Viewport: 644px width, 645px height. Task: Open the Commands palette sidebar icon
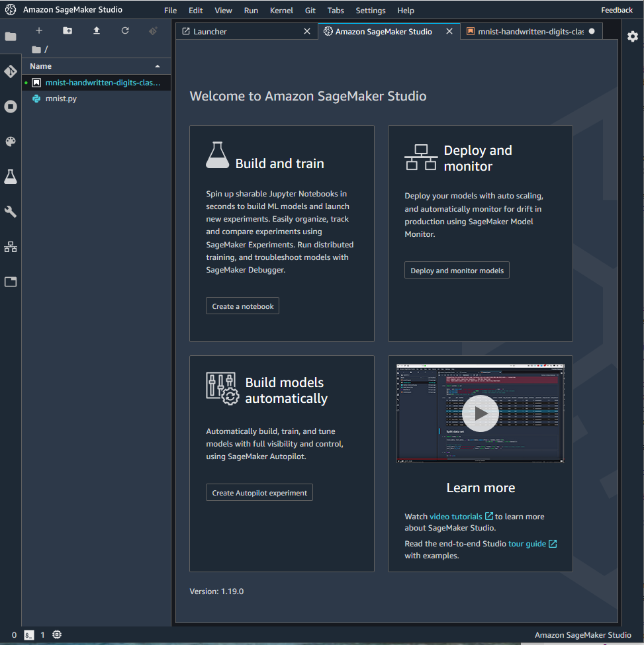pyautogui.click(x=11, y=142)
